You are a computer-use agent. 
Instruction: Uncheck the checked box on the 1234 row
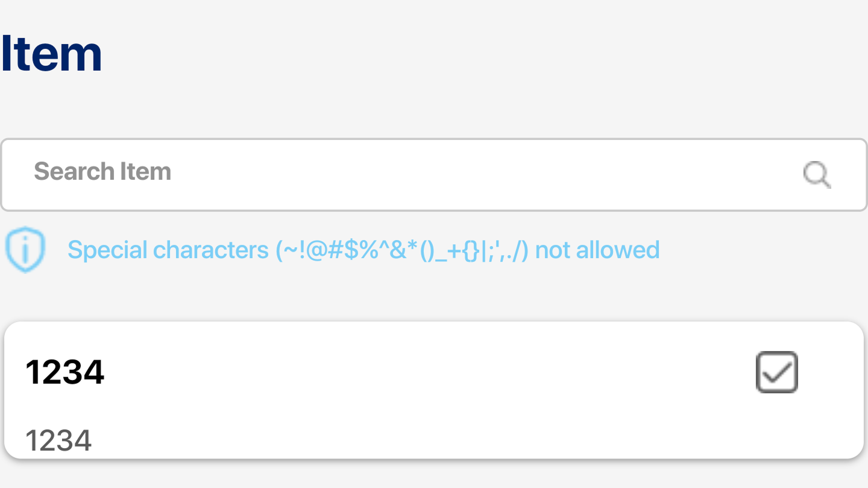(x=777, y=372)
